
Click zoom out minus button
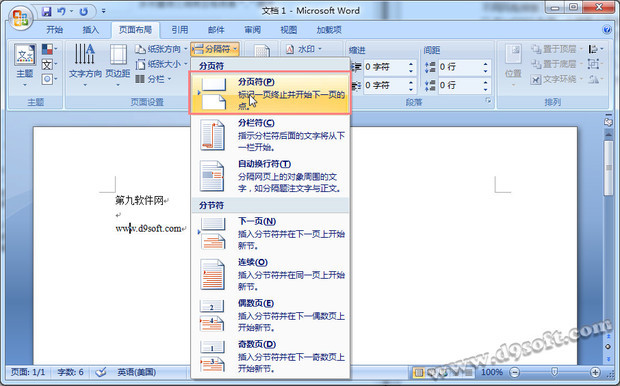click(514, 372)
